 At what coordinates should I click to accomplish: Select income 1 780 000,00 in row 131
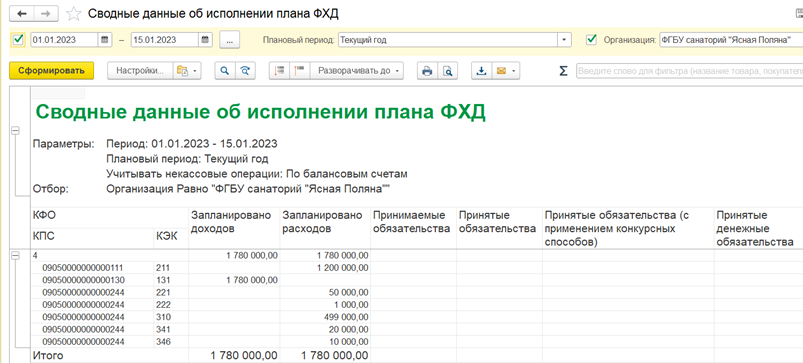tap(235, 280)
